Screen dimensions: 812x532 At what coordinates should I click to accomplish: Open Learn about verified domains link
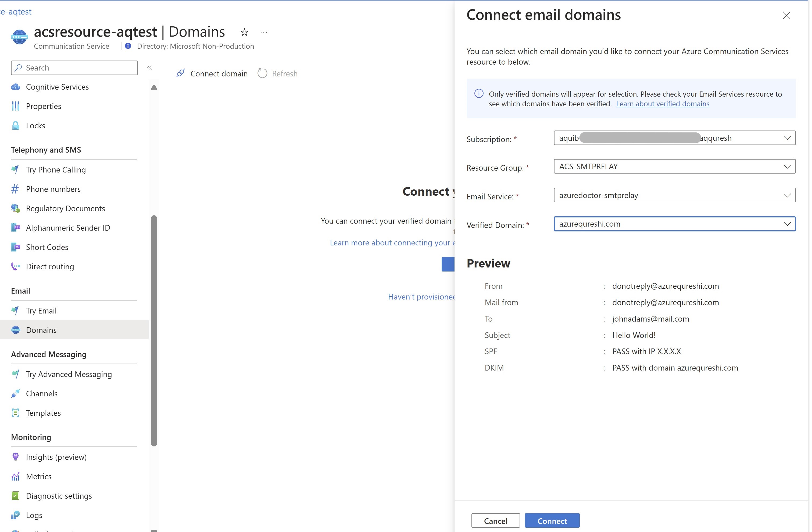point(662,103)
